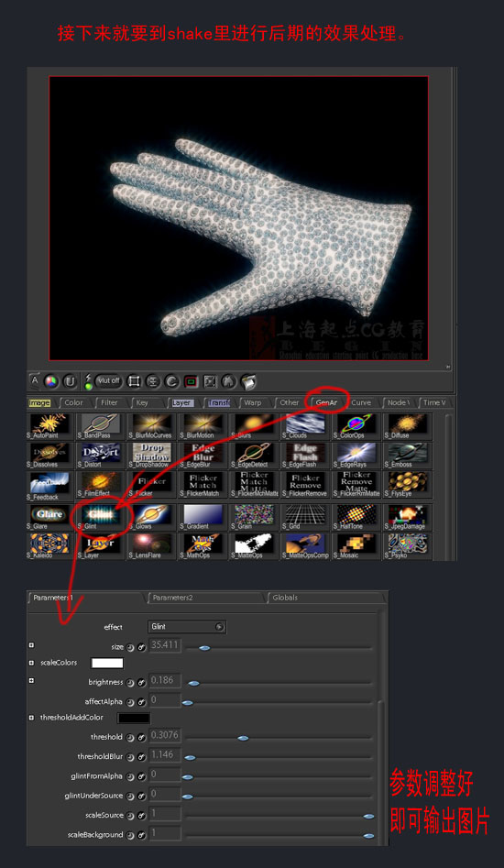Add the S_Grid node

coord(305,517)
